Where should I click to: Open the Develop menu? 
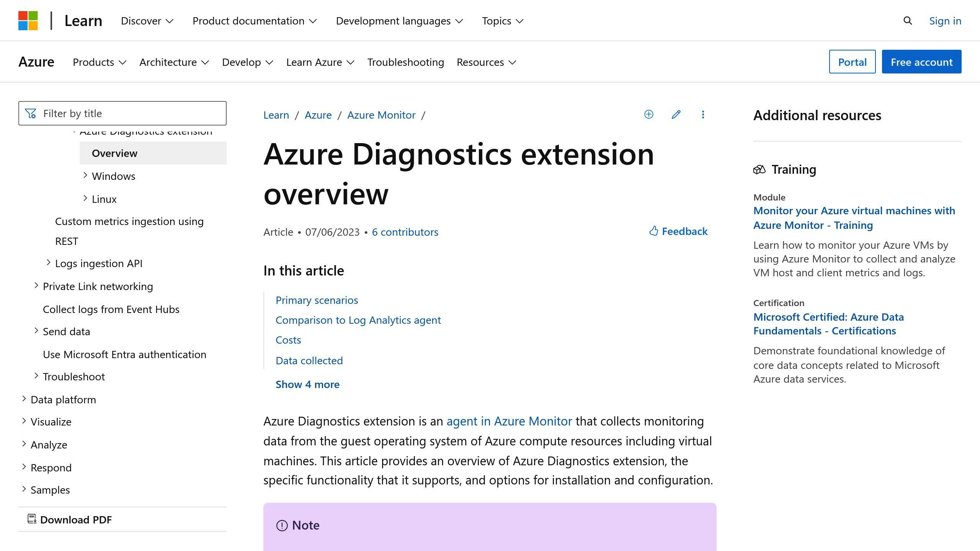click(248, 62)
